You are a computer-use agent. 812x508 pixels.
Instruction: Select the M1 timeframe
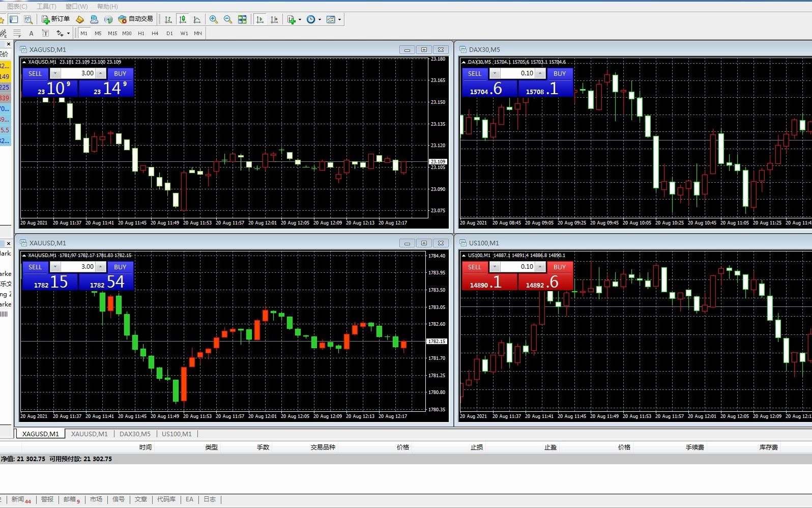click(x=84, y=33)
